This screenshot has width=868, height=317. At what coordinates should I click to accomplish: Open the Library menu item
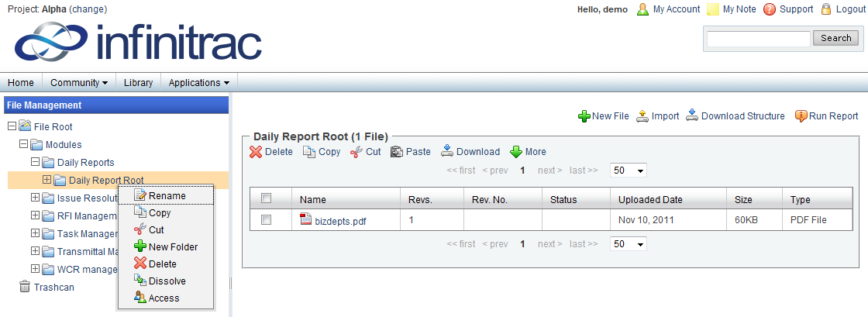click(139, 82)
